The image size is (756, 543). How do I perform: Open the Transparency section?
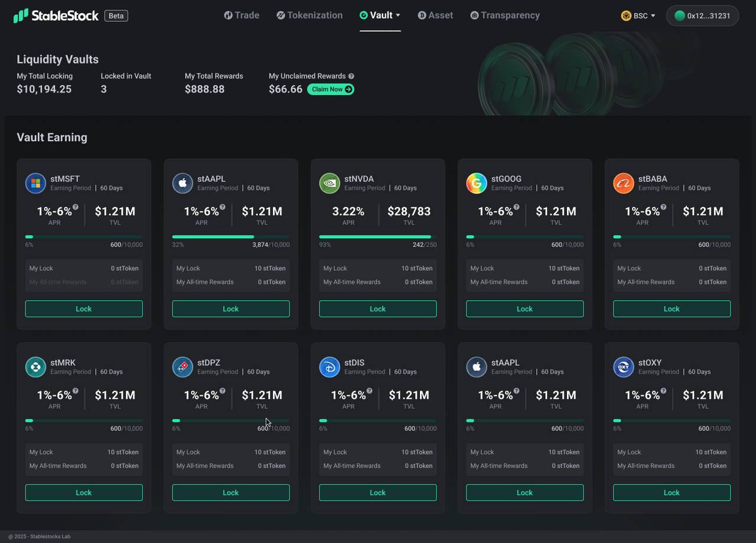[x=505, y=15]
